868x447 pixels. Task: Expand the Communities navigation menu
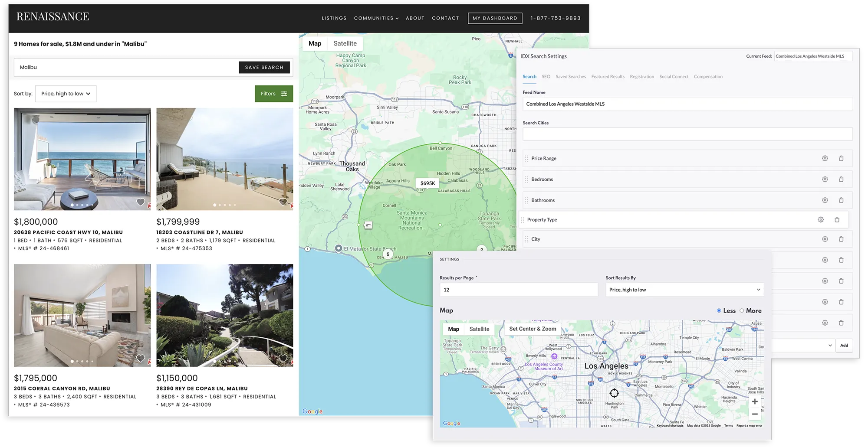pos(376,18)
